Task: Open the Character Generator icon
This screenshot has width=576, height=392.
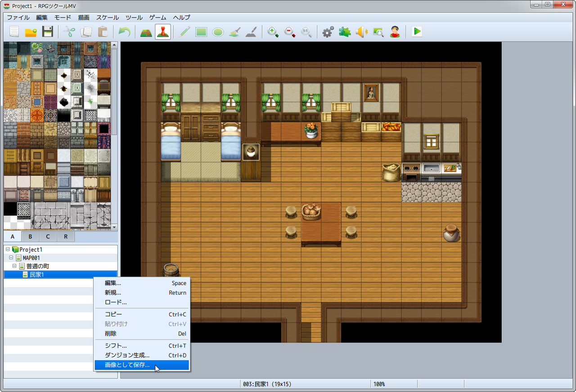Action: pyautogui.click(x=395, y=32)
